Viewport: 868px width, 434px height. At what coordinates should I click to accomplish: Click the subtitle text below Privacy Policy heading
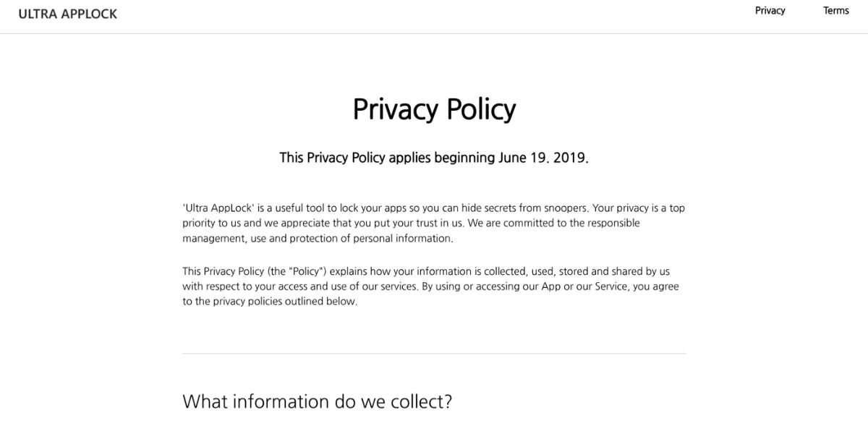point(434,157)
